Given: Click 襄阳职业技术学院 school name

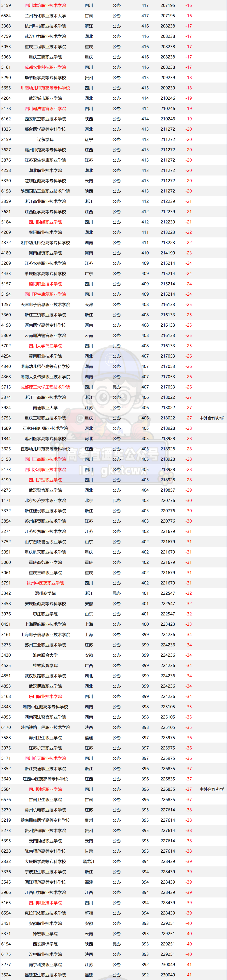Looking at the screenshot, I should [x=45, y=232].
